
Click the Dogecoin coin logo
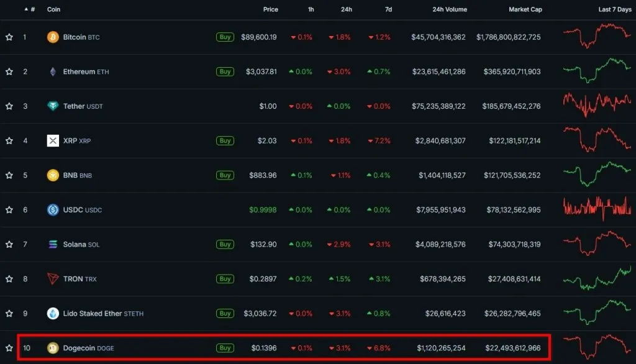click(x=53, y=348)
